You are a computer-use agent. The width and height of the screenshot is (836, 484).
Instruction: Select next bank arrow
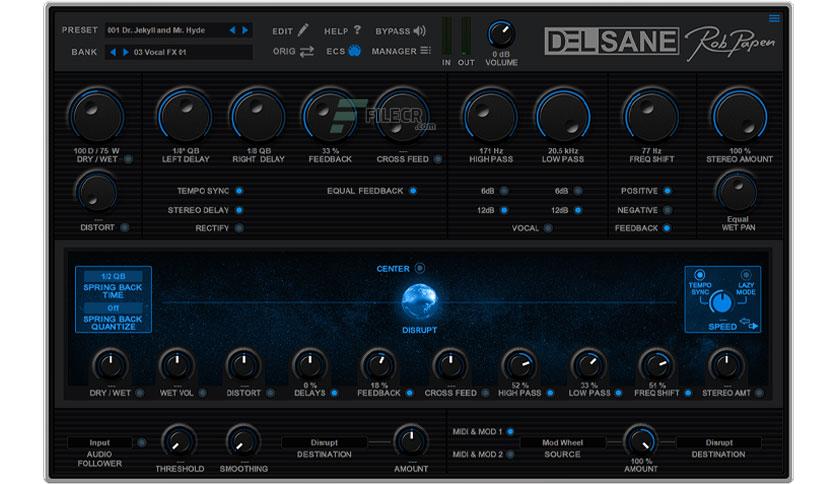tap(125, 52)
